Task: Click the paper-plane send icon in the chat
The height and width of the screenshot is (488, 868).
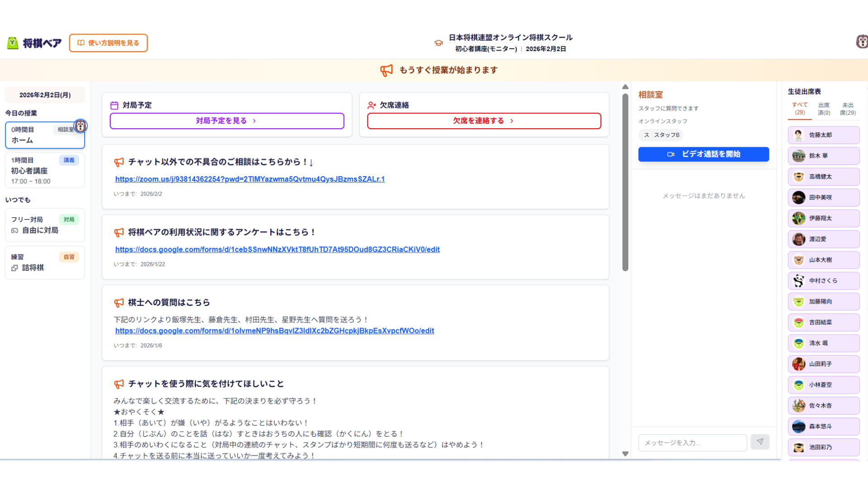Action: (760, 442)
